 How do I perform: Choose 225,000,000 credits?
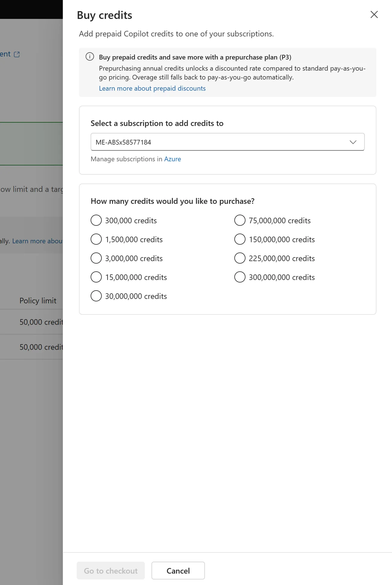click(240, 258)
